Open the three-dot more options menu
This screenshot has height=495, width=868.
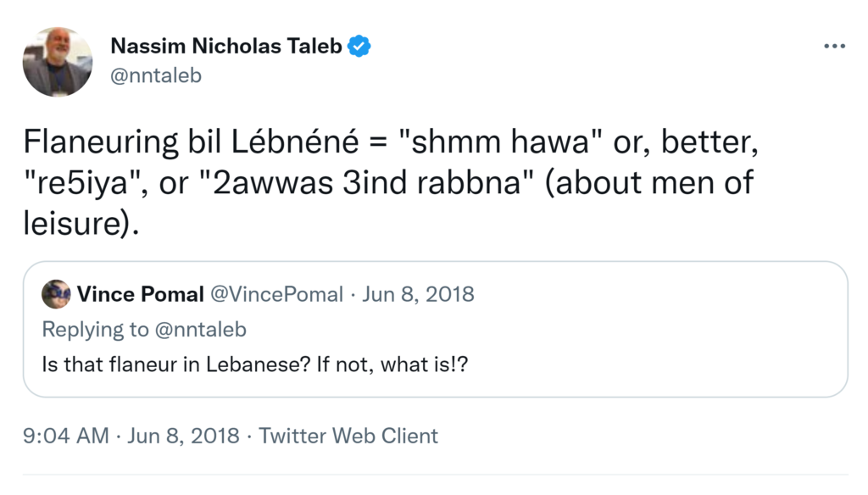coord(834,46)
